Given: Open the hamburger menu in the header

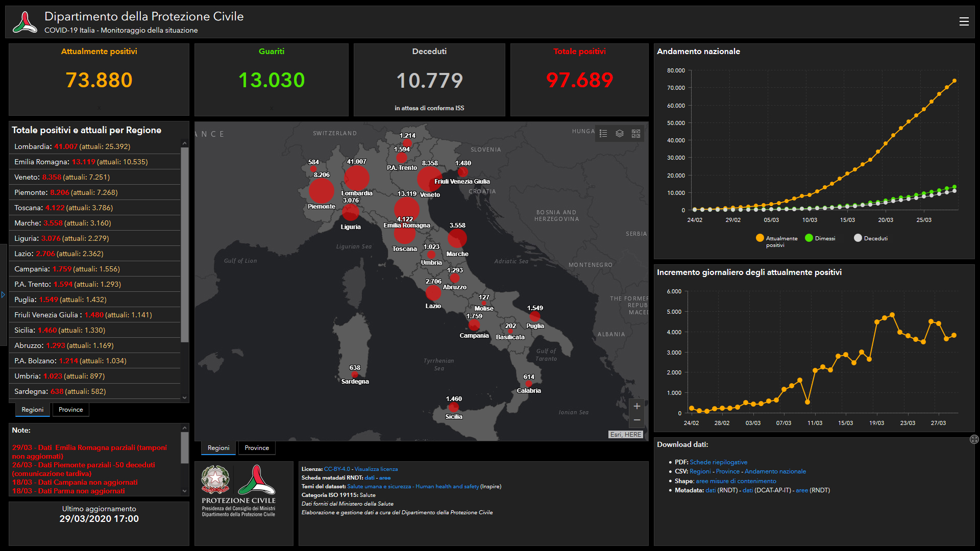Looking at the screenshot, I should 964,21.
